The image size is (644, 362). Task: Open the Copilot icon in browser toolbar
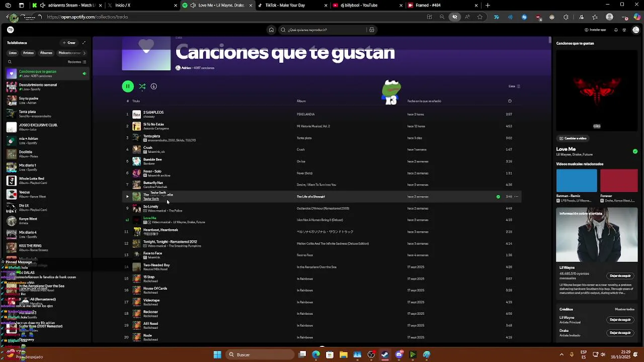637,17
